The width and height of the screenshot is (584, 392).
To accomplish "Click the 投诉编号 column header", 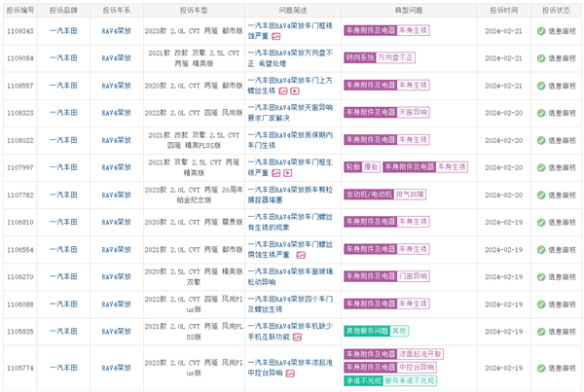I will click(19, 9).
